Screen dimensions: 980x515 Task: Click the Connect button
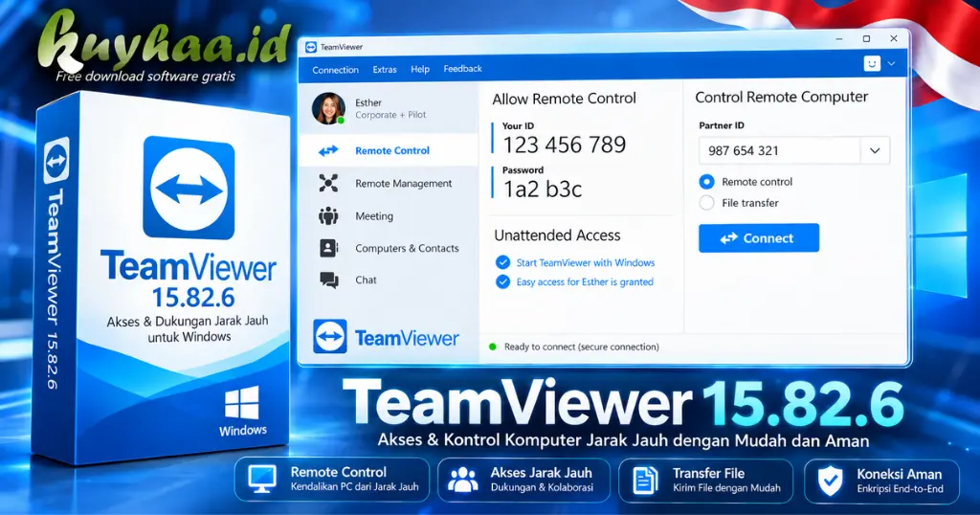(759, 238)
